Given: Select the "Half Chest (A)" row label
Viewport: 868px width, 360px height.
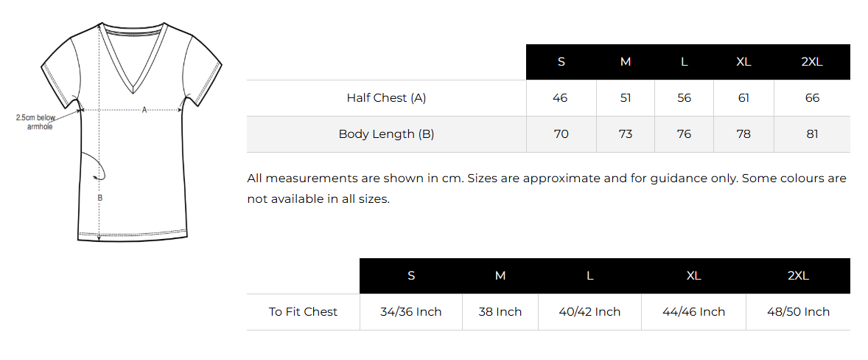Looking at the screenshot, I should tap(386, 98).
